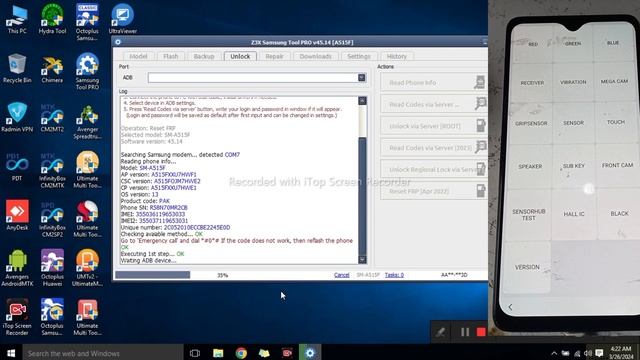Viewport: 640px width, 360px height.
Task: Switch to Z3X tool taskbar icon
Action: tap(310, 353)
